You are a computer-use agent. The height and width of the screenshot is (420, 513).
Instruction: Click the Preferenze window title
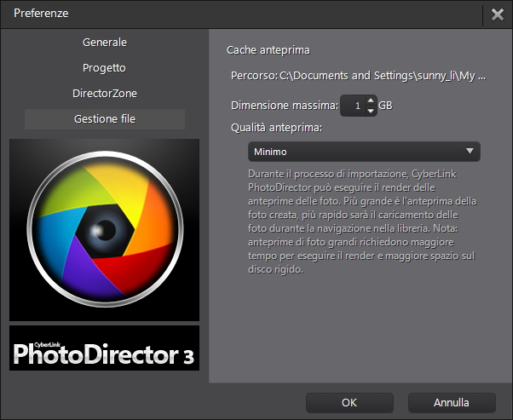(41, 13)
